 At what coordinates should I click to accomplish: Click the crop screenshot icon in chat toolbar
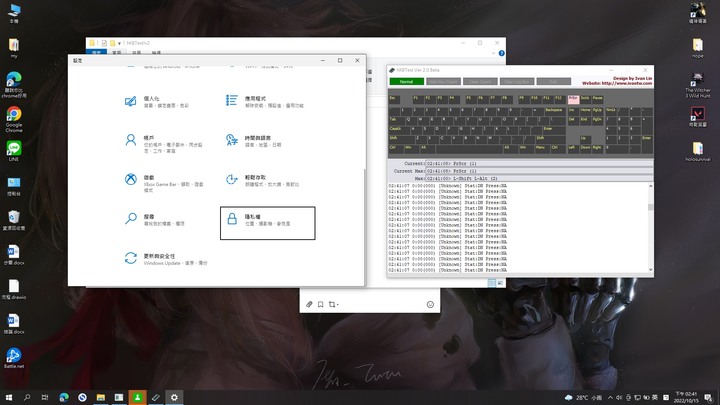click(x=332, y=304)
